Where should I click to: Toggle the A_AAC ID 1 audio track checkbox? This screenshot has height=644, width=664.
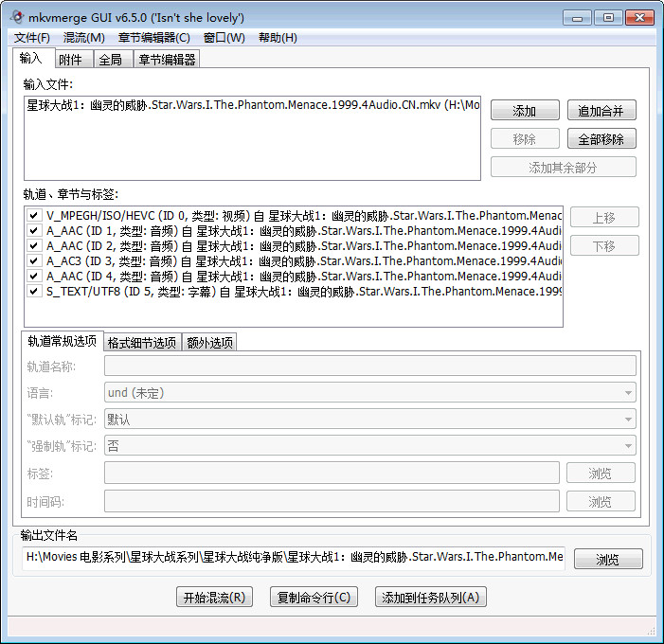point(34,231)
